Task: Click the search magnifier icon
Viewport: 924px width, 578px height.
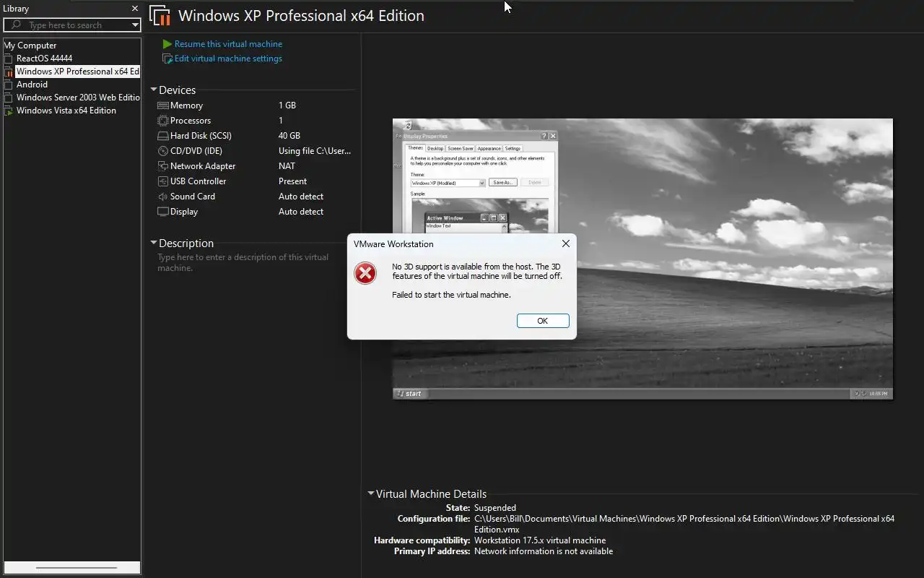Action: point(15,25)
